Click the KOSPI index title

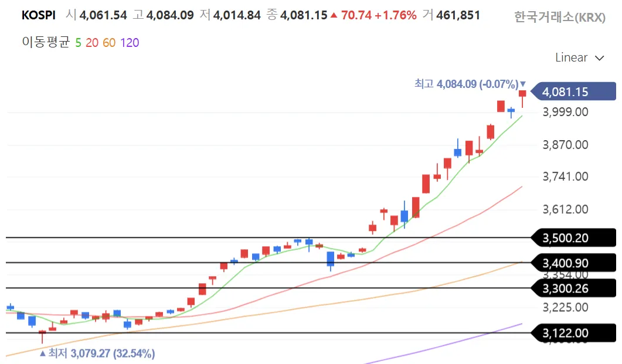38,15
